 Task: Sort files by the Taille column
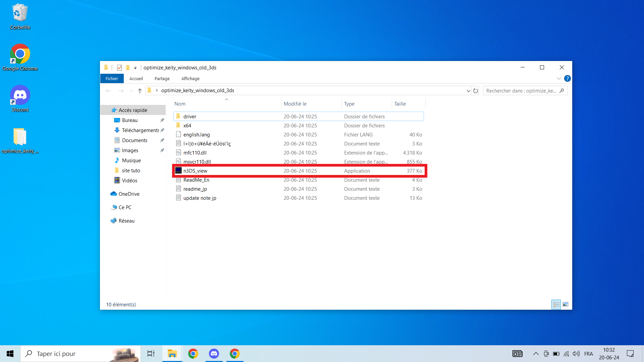tap(400, 104)
